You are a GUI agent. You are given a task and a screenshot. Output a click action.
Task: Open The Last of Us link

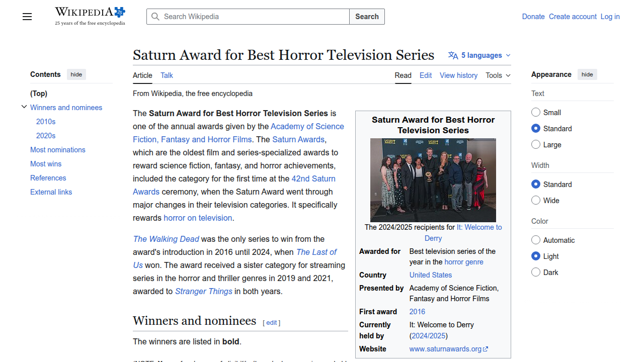click(316, 252)
